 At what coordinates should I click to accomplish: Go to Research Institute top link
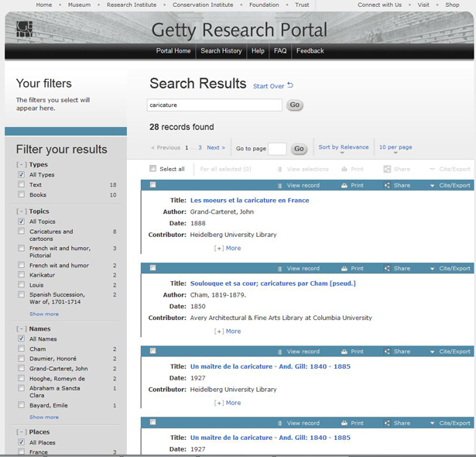tap(132, 5)
